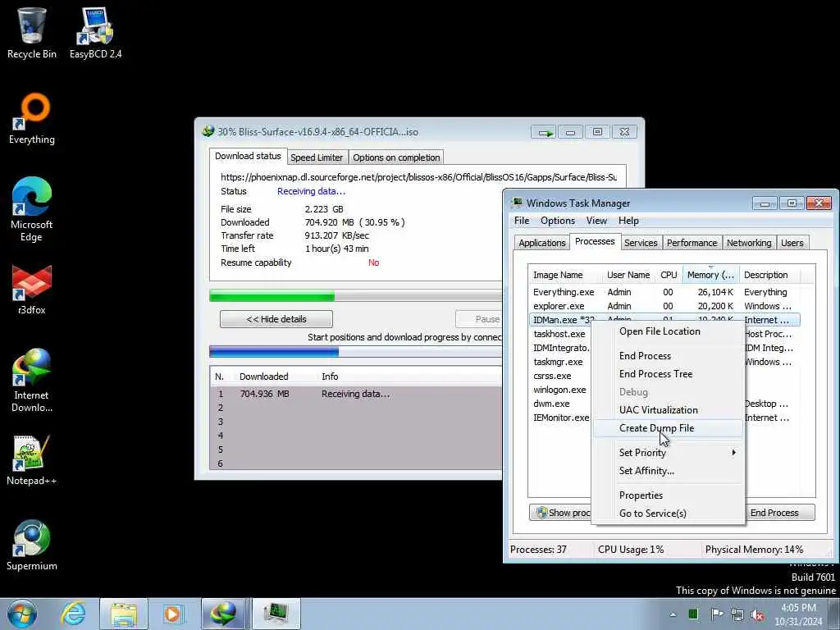Open Windows Media Player taskbar icon
The height and width of the screenshot is (630, 840).
click(172, 614)
